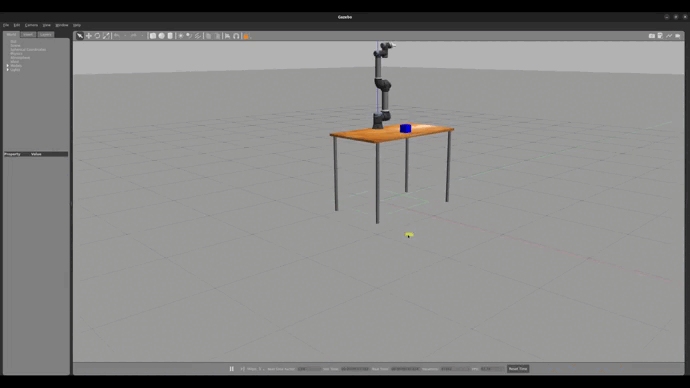Add a point light from toolbar
The width and height of the screenshot is (690, 388).
coord(180,36)
